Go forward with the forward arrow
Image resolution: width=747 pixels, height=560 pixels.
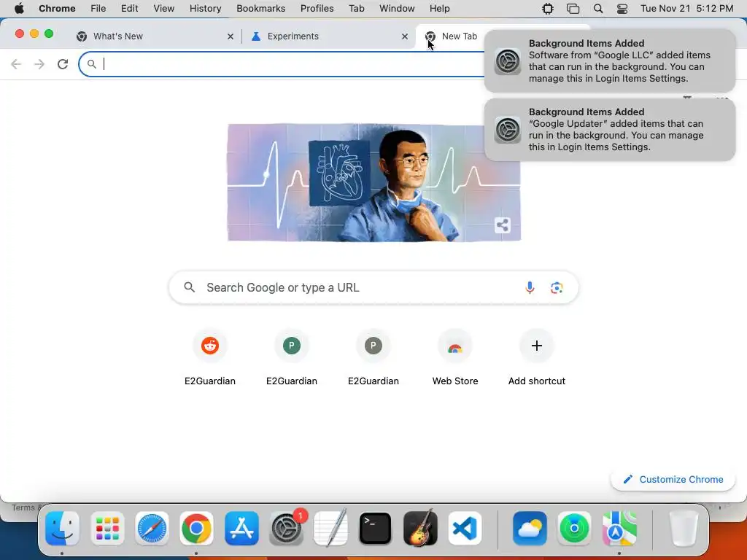click(x=39, y=64)
